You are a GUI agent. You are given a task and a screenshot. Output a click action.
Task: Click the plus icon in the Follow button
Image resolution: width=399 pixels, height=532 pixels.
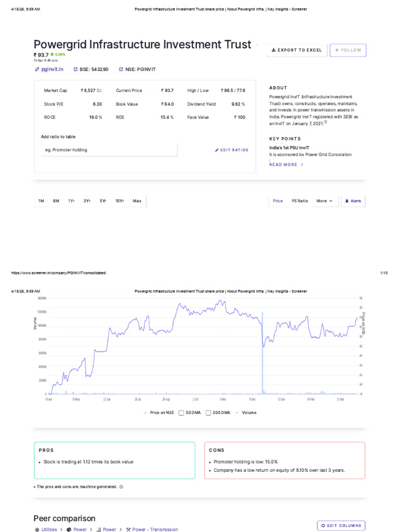(x=337, y=50)
